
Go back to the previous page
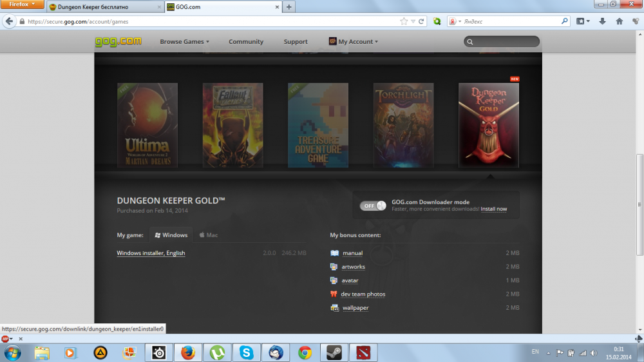pyautogui.click(x=9, y=21)
